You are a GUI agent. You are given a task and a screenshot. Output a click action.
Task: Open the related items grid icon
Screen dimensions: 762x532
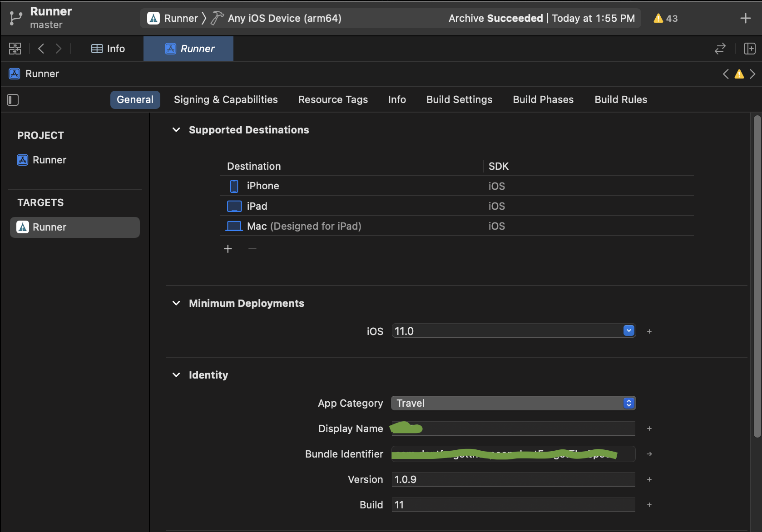(15, 49)
